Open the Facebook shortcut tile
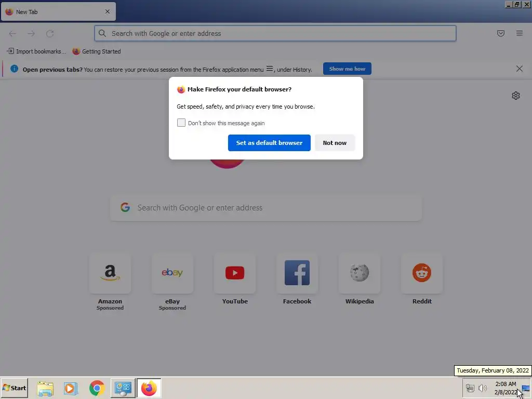This screenshot has width=532, height=399. (x=297, y=273)
